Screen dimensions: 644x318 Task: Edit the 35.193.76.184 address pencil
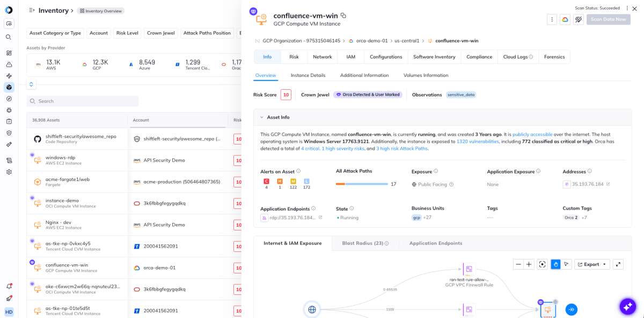pos(608,184)
